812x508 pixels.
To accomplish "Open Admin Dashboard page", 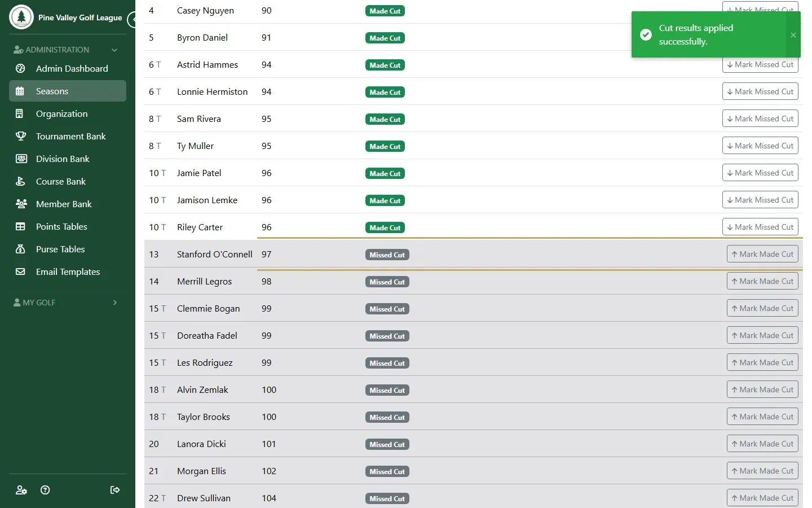I will (68, 68).
